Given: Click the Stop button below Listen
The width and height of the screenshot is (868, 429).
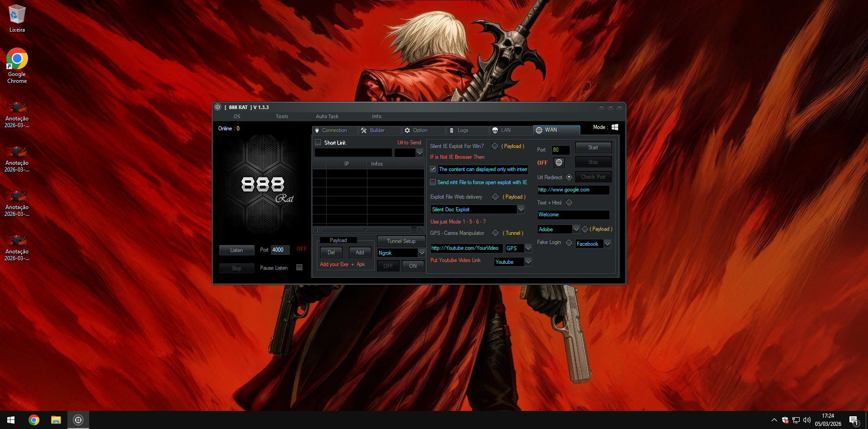Looking at the screenshot, I should click(236, 268).
